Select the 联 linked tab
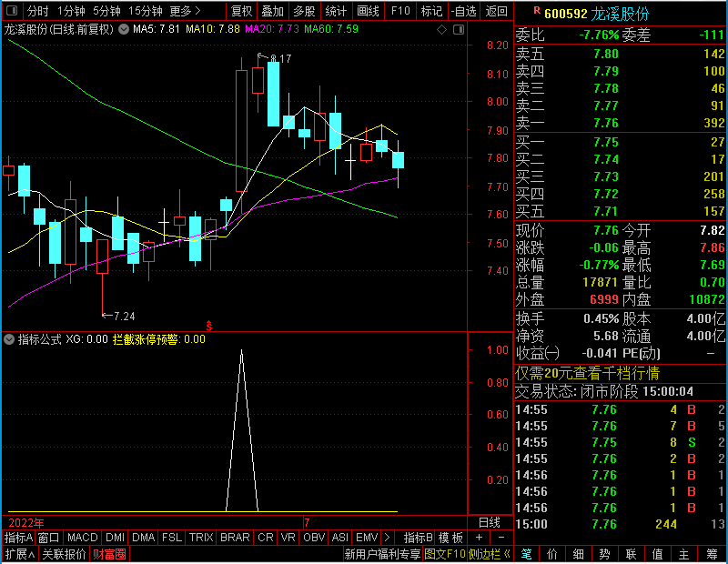 [631, 554]
